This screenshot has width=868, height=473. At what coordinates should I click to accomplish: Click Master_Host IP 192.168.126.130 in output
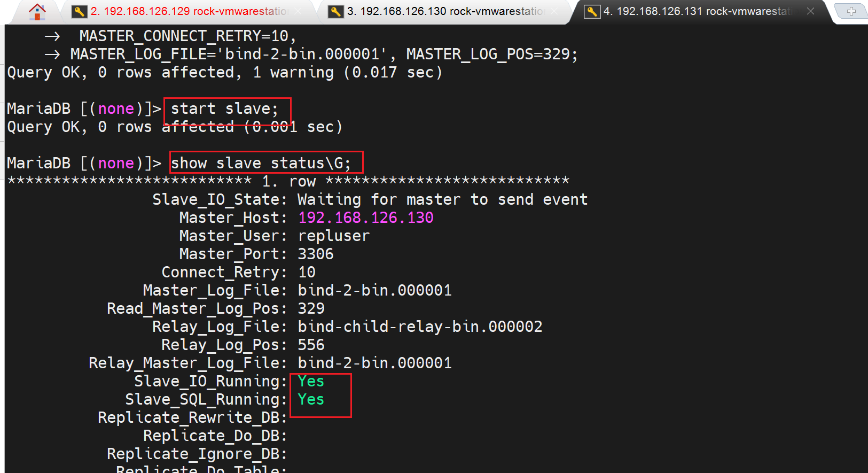(x=366, y=218)
